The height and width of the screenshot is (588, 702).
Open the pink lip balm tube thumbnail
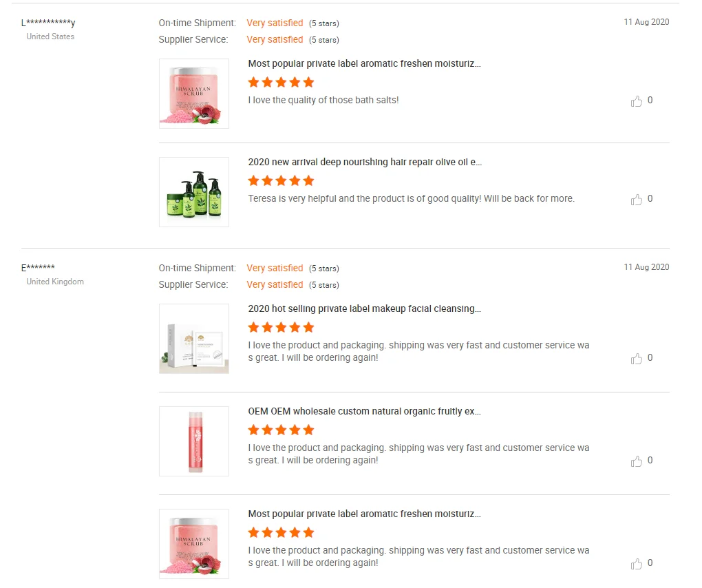pos(194,441)
